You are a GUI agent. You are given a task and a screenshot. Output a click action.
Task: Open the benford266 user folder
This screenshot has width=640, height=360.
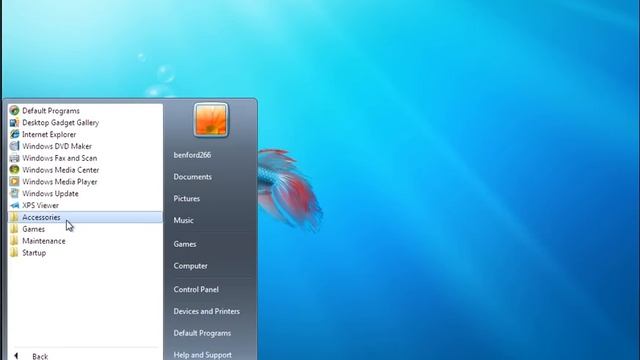(x=192, y=155)
